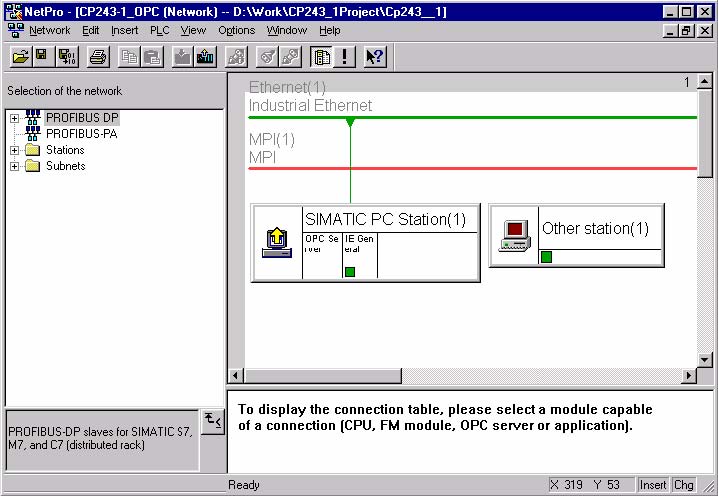Click the horizontal scrollbar thumb
Viewport: 718px width, 496px height.
(323, 376)
